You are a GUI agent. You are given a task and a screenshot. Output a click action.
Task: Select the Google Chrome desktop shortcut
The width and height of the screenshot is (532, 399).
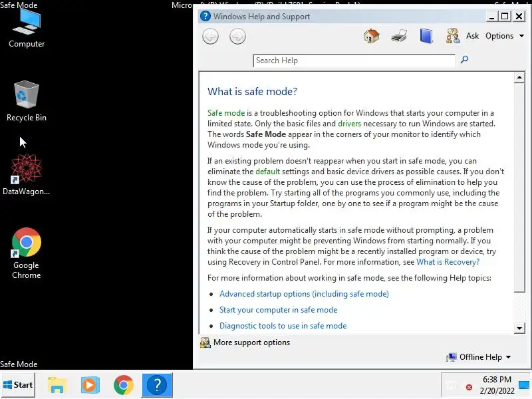point(27,253)
